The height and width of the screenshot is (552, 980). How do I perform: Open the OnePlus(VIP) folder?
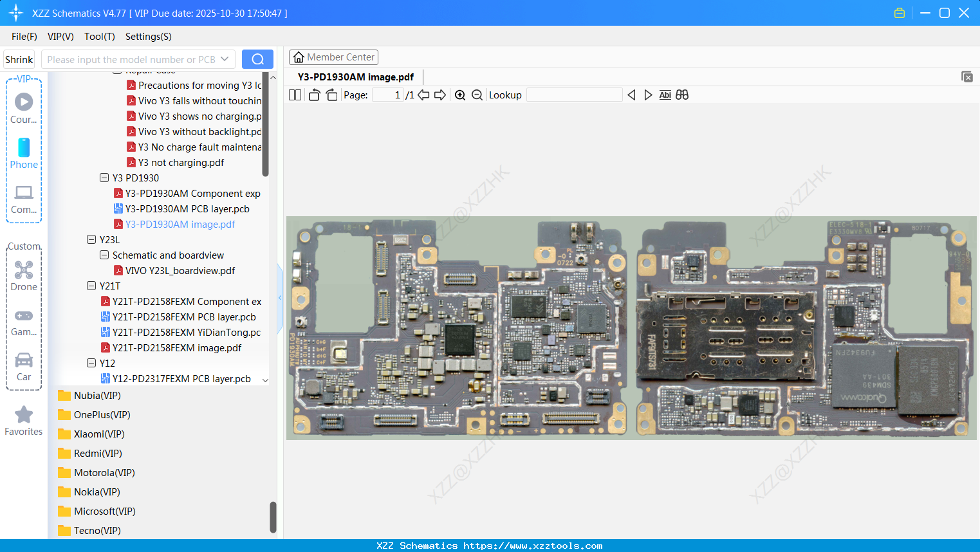(x=94, y=415)
